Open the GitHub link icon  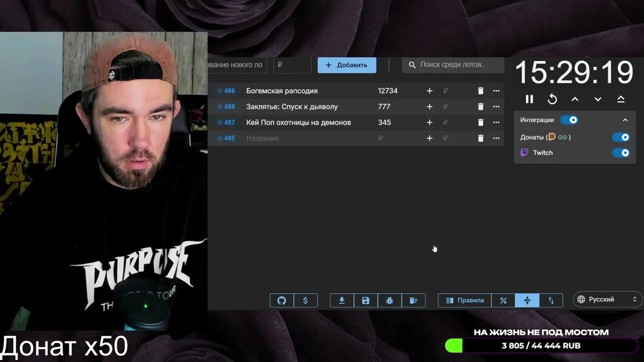pyautogui.click(x=282, y=300)
